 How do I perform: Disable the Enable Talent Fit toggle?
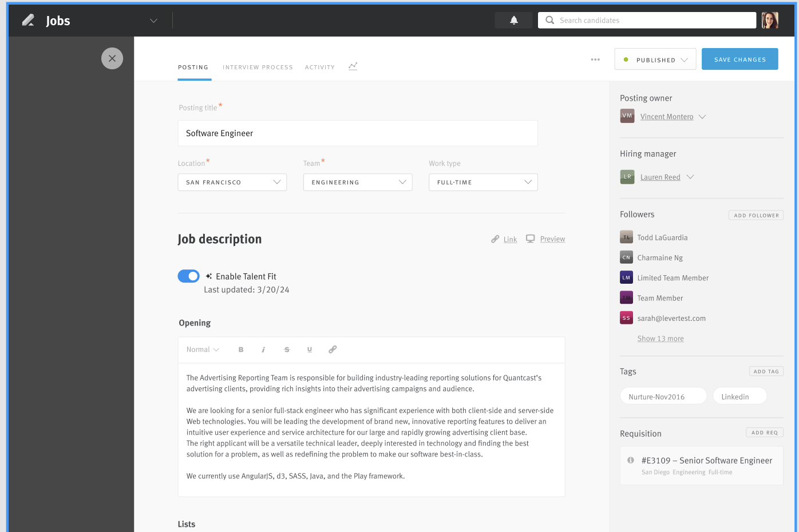(x=188, y=276)
